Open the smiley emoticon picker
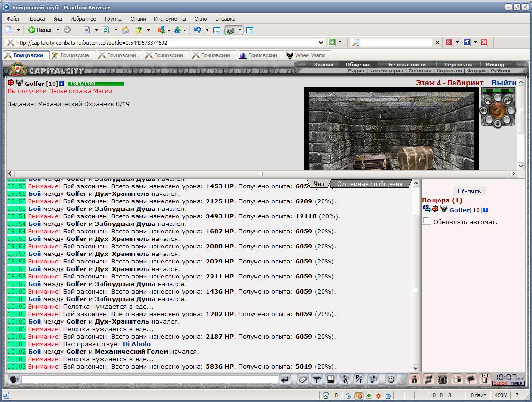This screenshot has height=402, width=532. click(391, 379)
